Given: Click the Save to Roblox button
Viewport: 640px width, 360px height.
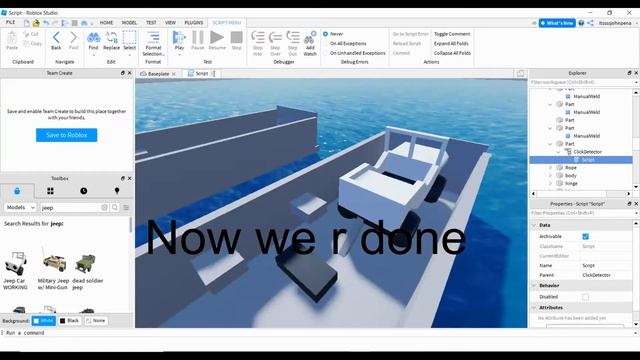Looking at the screenshot, I should coord(67,135).
